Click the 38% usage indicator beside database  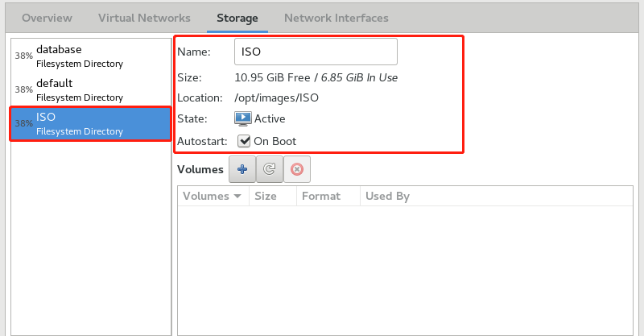[x=23, y=56]
